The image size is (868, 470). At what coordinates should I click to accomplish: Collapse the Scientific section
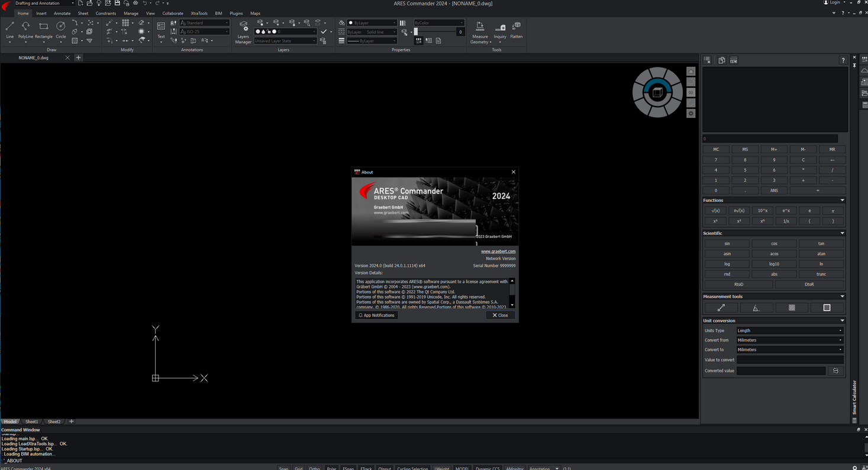[842, 233]
